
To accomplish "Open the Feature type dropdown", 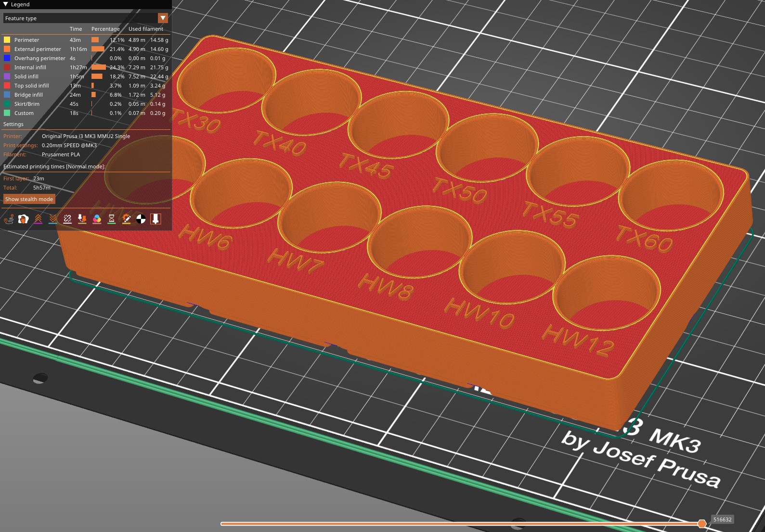I will click(86, 18).
